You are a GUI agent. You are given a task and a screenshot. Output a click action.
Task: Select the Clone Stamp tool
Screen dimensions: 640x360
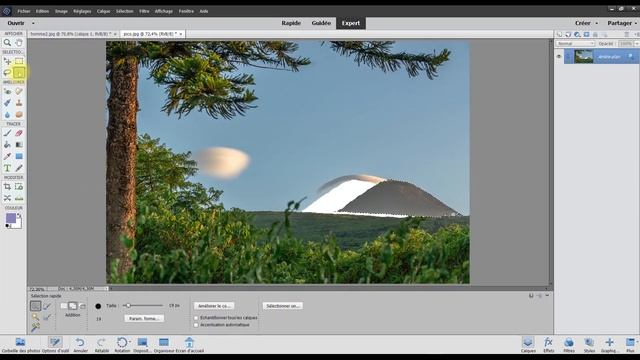[19, 103]
